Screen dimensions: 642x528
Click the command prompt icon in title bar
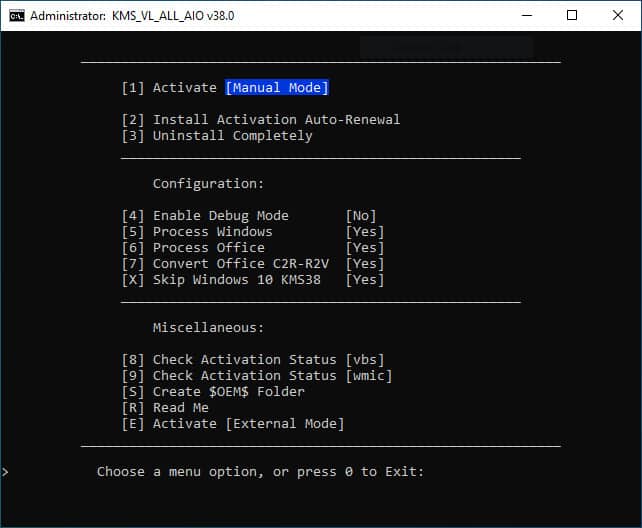pos(16,15)
